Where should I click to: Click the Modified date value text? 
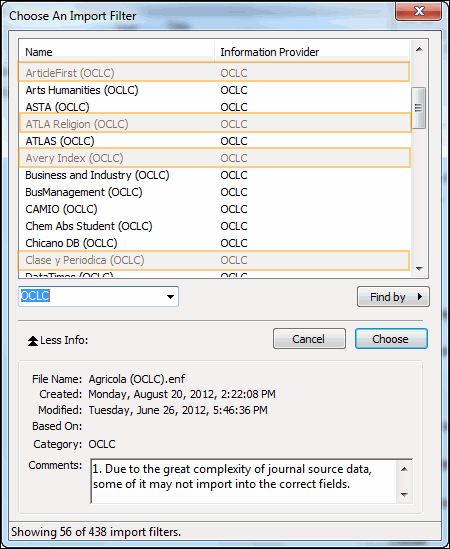click(178, 410)
